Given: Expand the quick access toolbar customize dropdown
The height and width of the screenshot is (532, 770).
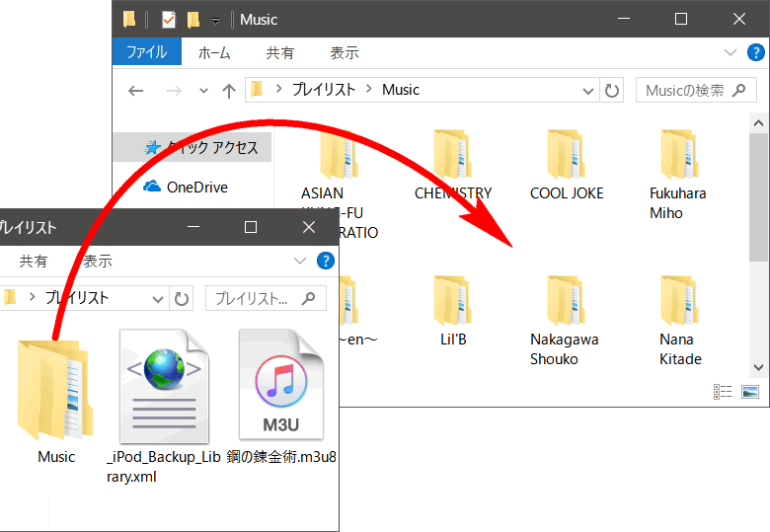Looking at the screenshot, I should [215, 21].
